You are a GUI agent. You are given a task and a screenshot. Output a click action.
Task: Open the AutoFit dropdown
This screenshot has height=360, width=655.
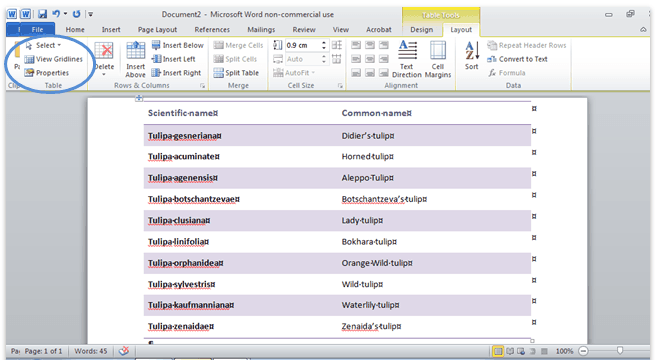294,73
